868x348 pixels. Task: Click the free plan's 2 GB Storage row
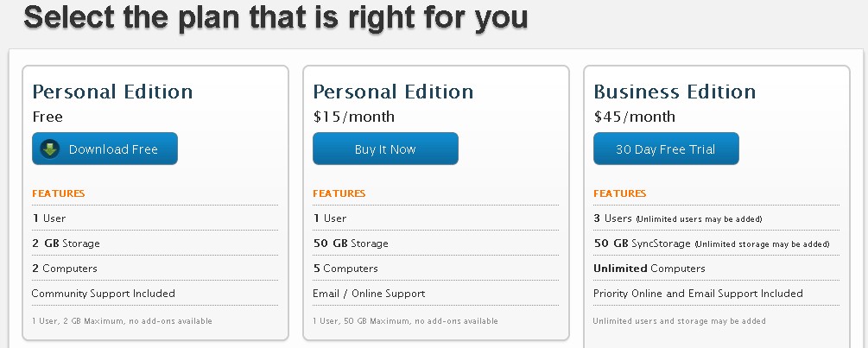click(x=67, y=244)
